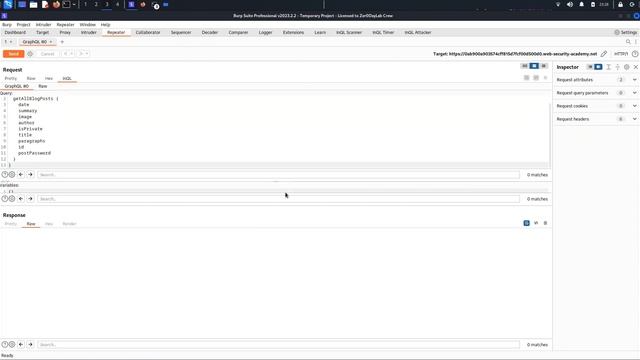This screenshot has width=640, height=360.
Task: Toggle Inspector right-docked layout icon
Action: 598,67
